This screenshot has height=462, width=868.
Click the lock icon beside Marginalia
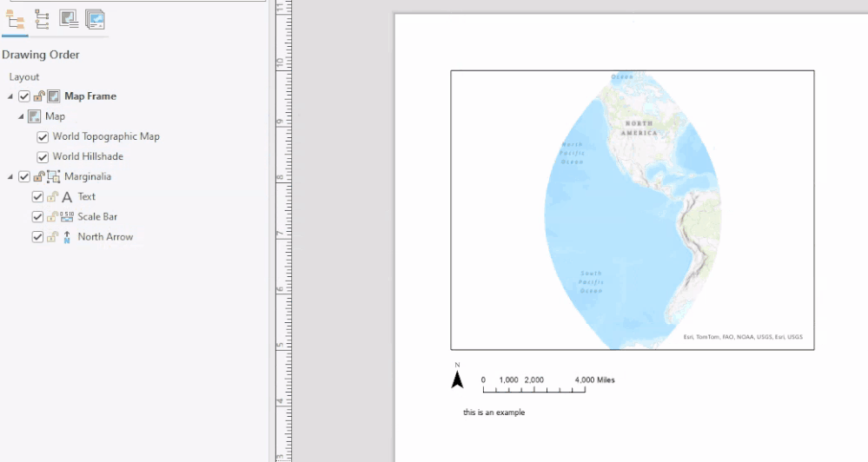pos(39,176)
